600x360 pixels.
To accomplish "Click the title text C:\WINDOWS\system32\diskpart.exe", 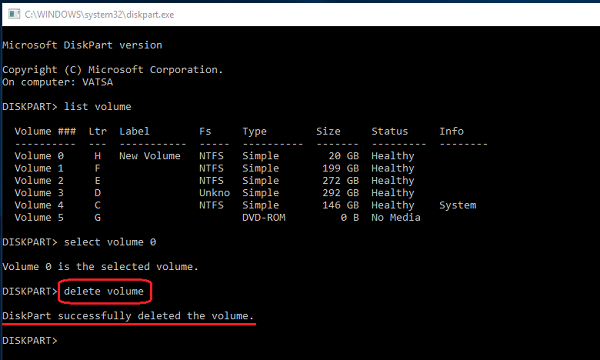I will point(99,15).
